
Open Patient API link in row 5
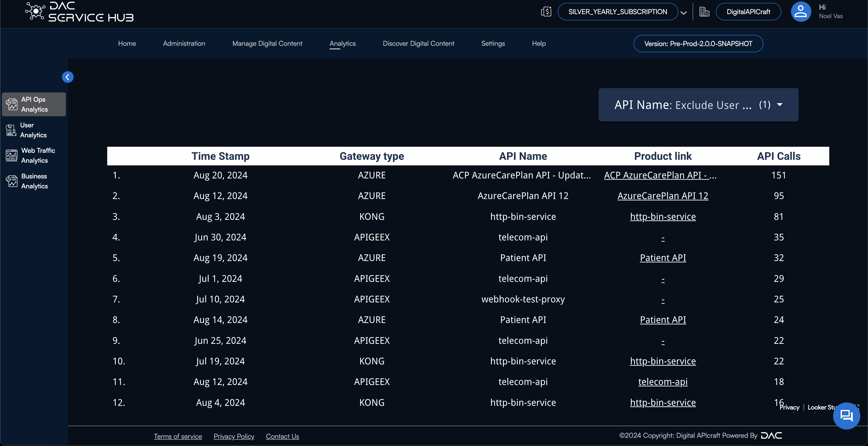(663, 258)
